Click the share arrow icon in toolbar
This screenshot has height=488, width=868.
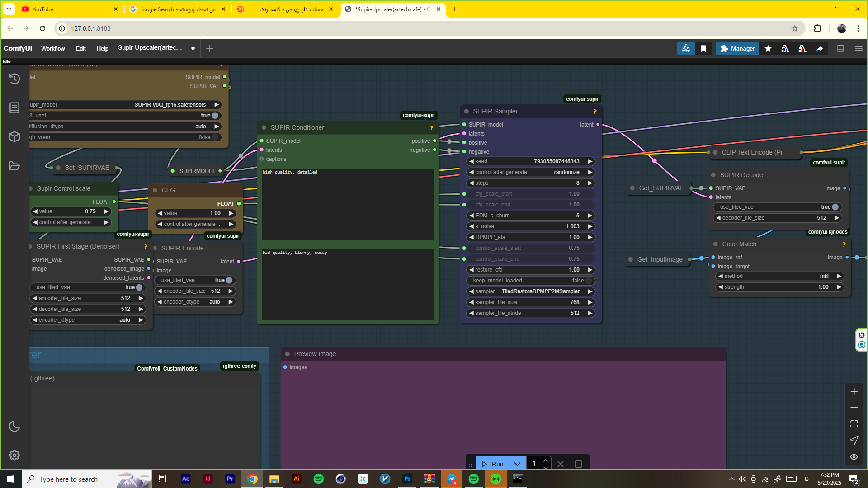point(820,48)
